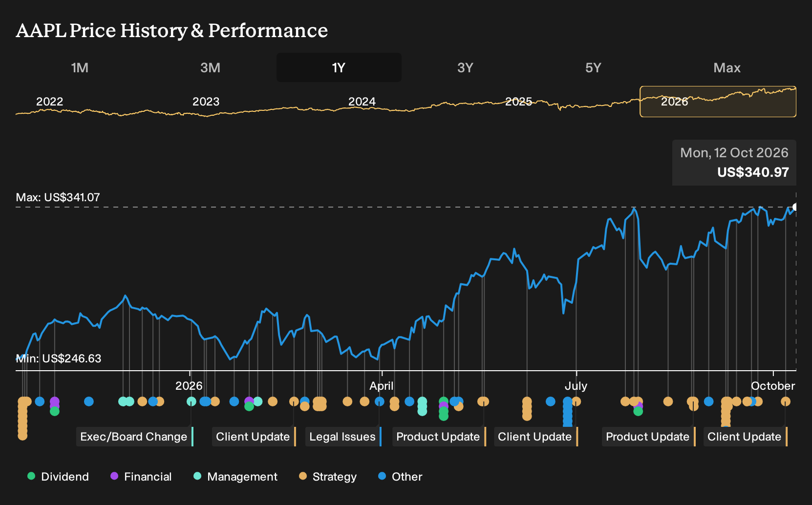Toggle Strategy events in the legend
This screenshot has width=812, height=505.
pos(328,477)
